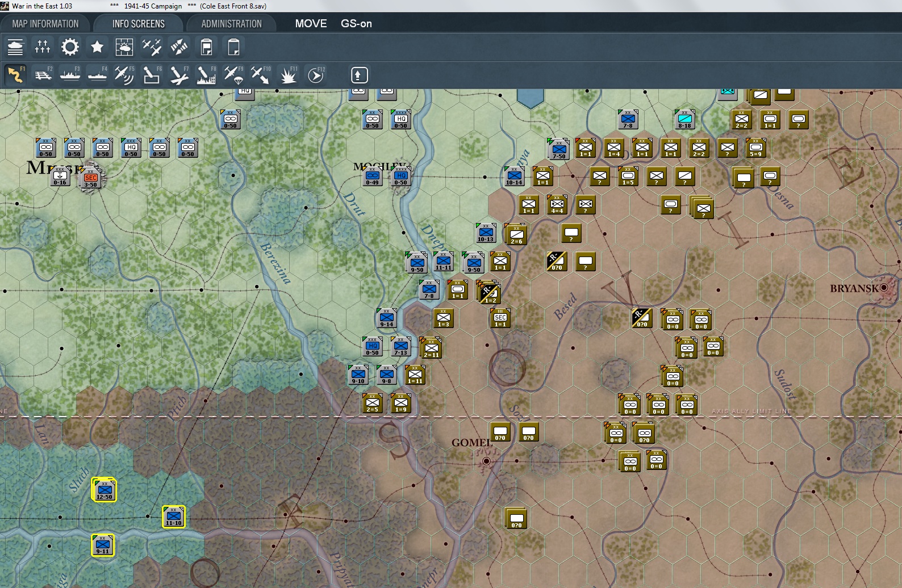Click the BRYANSK city hex

884,288
